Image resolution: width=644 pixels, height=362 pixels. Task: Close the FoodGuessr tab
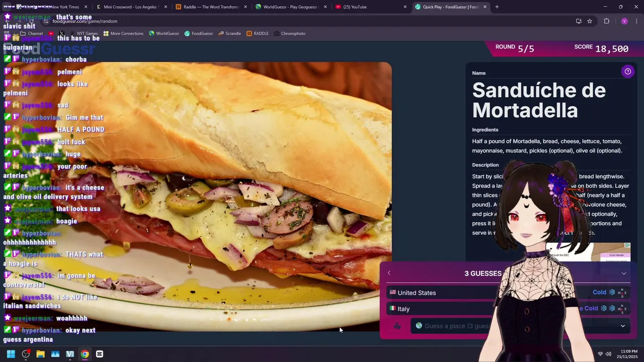(485, 7)
